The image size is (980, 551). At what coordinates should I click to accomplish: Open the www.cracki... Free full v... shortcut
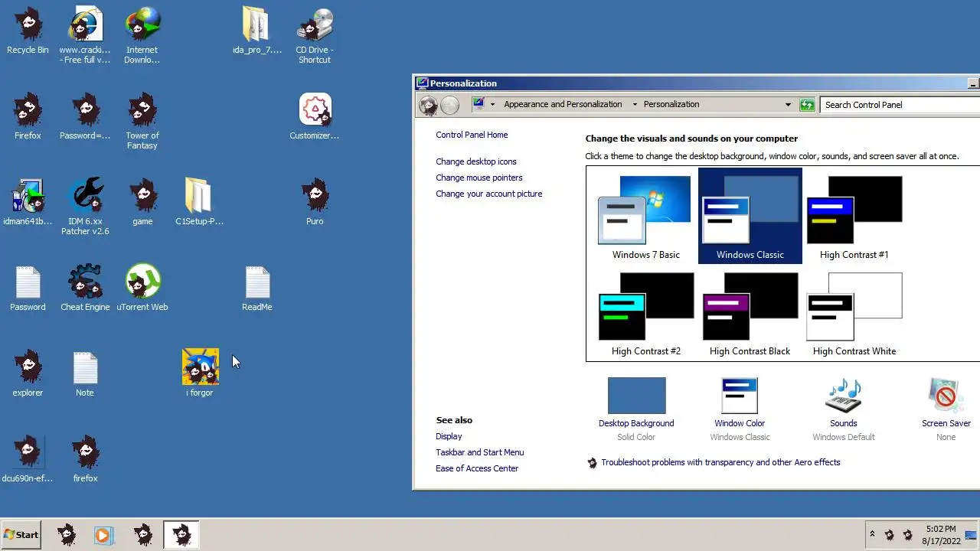[85, 35]
